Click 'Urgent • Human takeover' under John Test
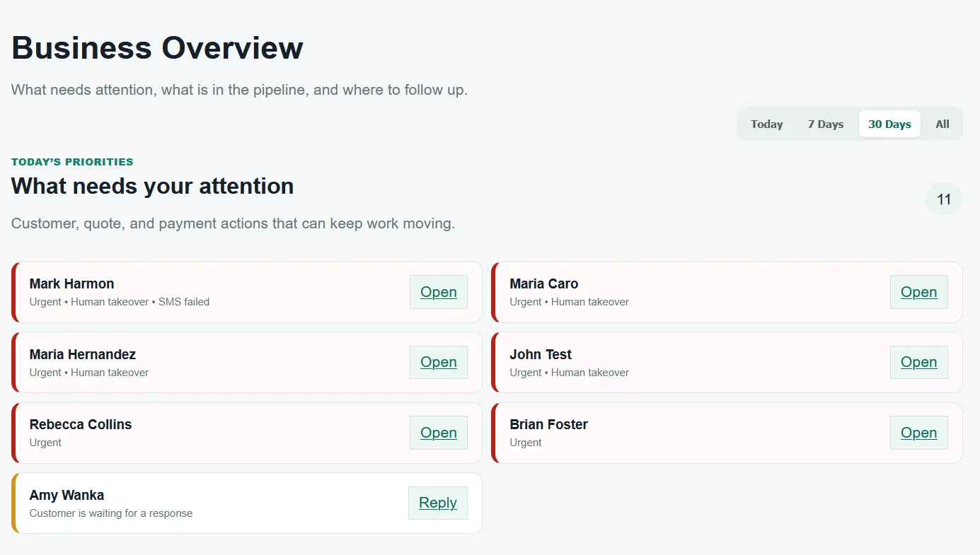 569,373
